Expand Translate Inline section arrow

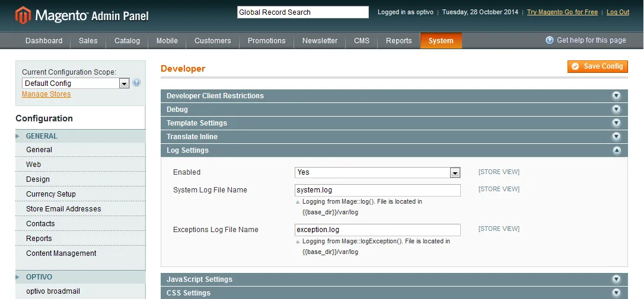tap(616, 137)
